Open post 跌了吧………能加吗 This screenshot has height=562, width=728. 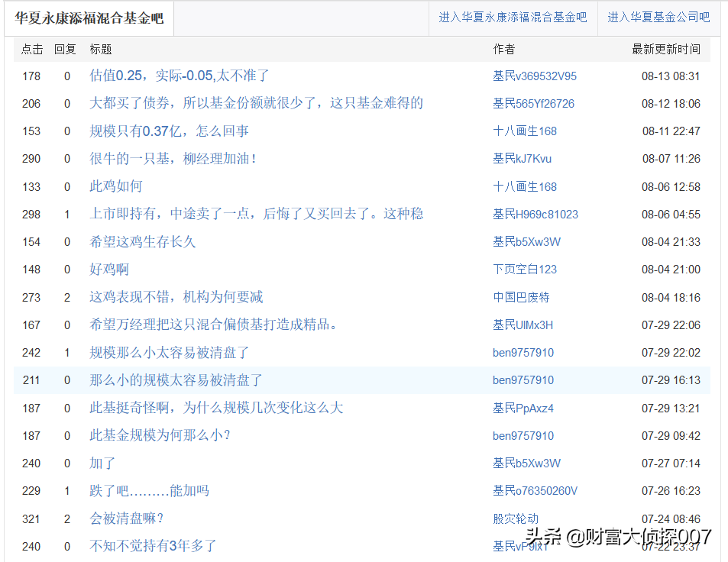tap(149, 490)
